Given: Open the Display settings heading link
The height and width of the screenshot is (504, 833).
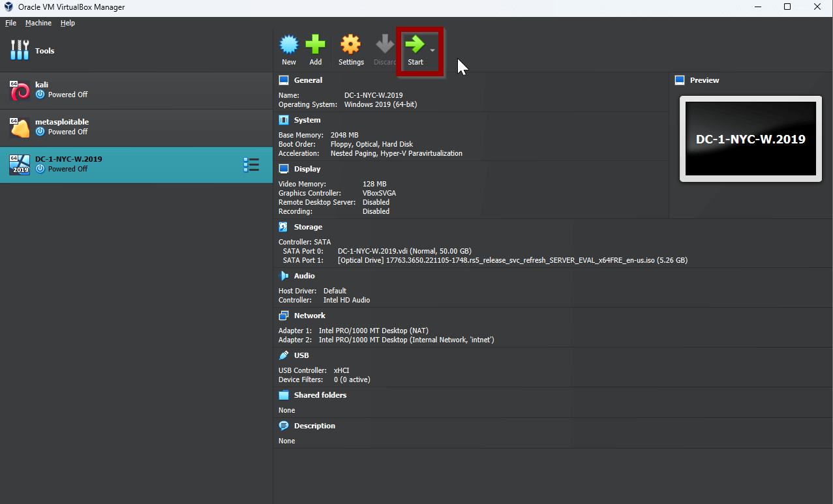Looking at the screenshot, I should [x=307, y=169].
